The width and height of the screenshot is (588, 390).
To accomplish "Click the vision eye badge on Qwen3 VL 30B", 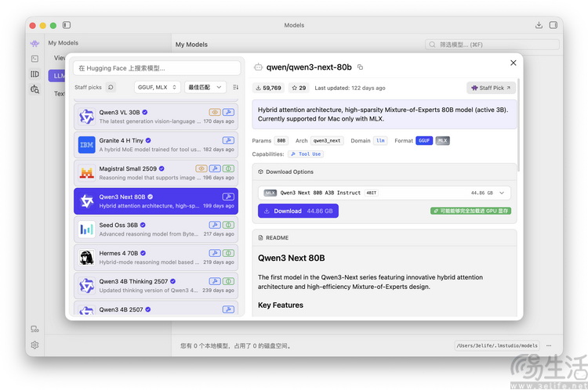I will pos(215,112).
